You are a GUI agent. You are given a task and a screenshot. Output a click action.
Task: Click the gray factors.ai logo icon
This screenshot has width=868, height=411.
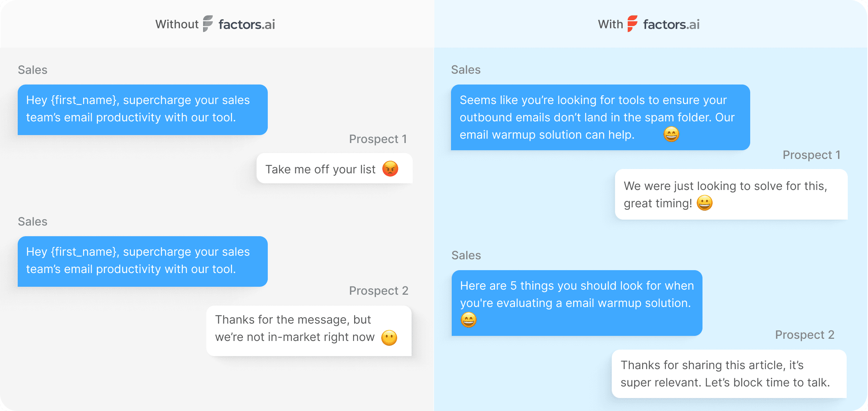coord(208,24)
